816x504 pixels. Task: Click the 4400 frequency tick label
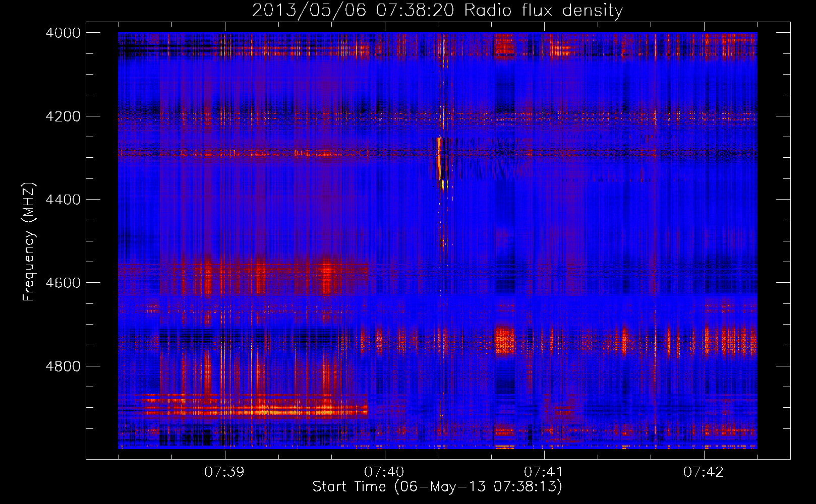click(x=63, y=200)
